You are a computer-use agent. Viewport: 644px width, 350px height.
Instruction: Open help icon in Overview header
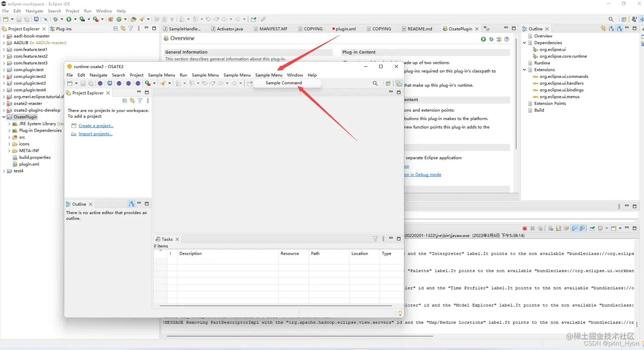pos(506,39)
